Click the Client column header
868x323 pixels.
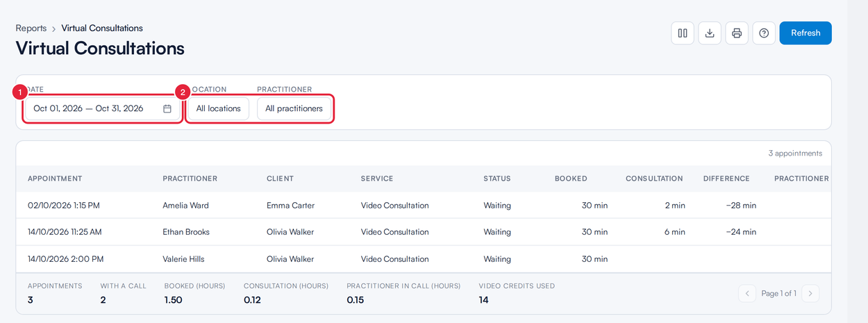[x=280, y=179]
